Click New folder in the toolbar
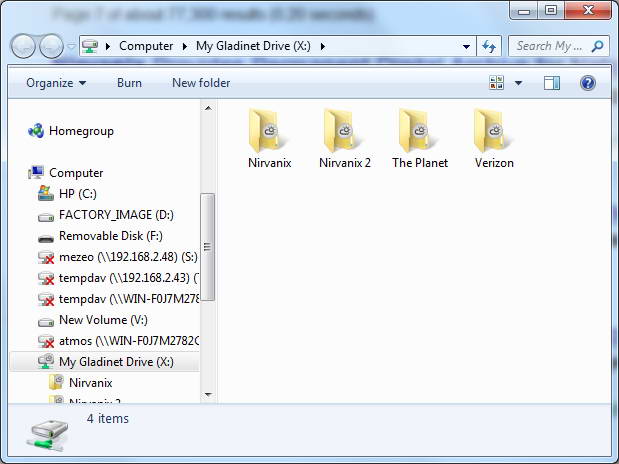 point(201,83)
